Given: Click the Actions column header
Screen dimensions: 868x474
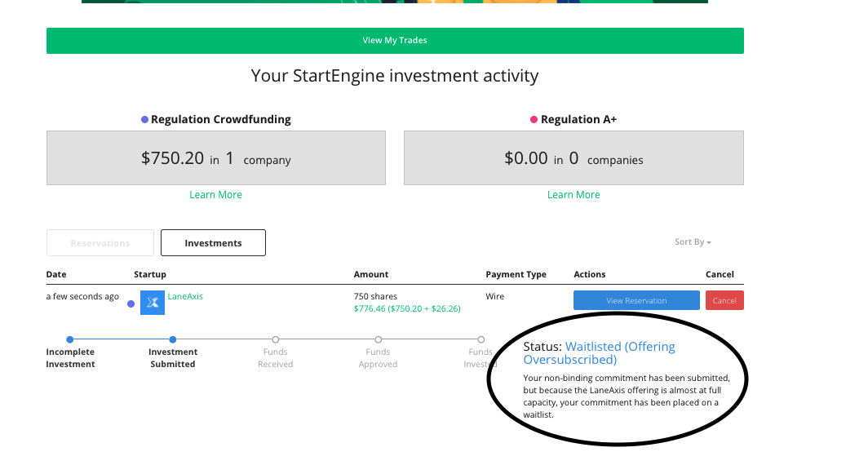Looking at the screenshot, I should click(x=590, y=274).
